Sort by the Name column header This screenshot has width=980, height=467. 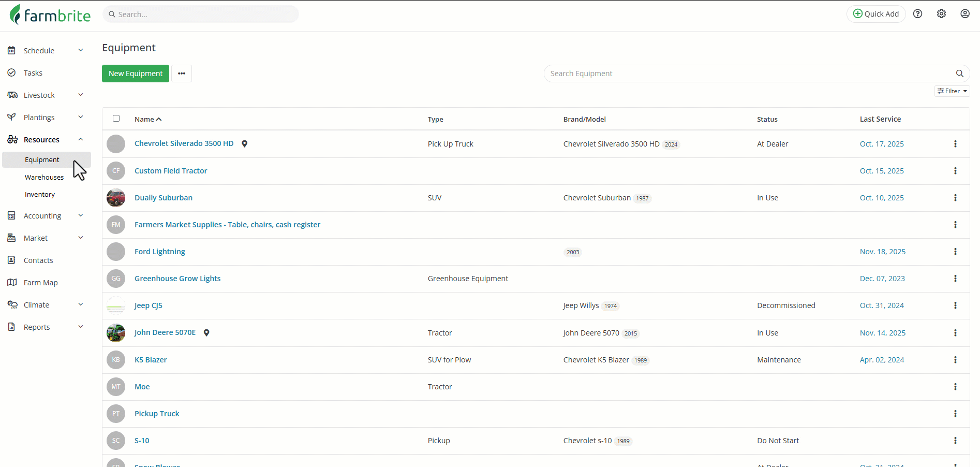(x=148, y=119)
